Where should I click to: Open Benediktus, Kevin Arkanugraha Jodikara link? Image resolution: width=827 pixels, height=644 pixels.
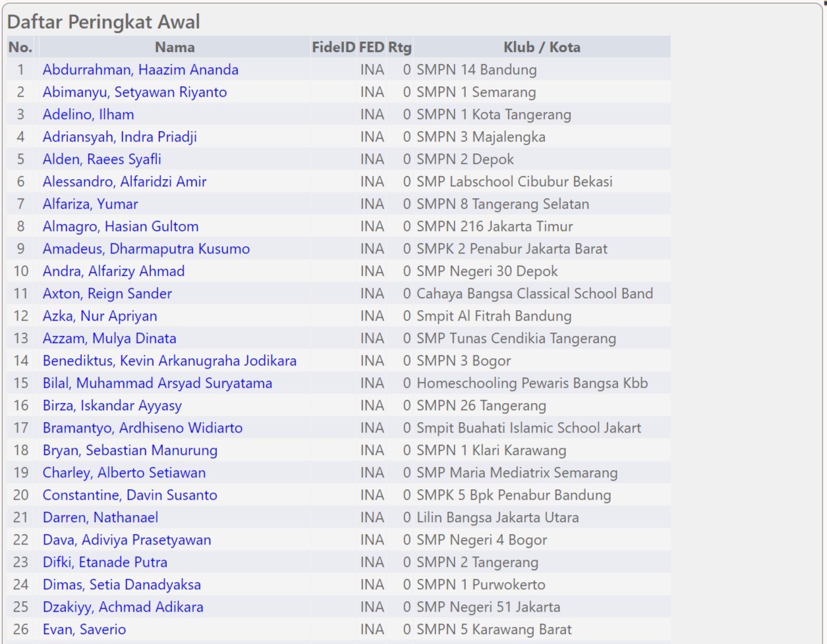click(169, 361)
